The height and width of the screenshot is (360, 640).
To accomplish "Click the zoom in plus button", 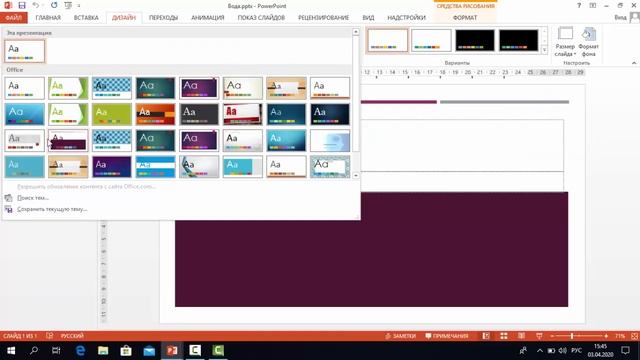I will (x=606, y=336).
